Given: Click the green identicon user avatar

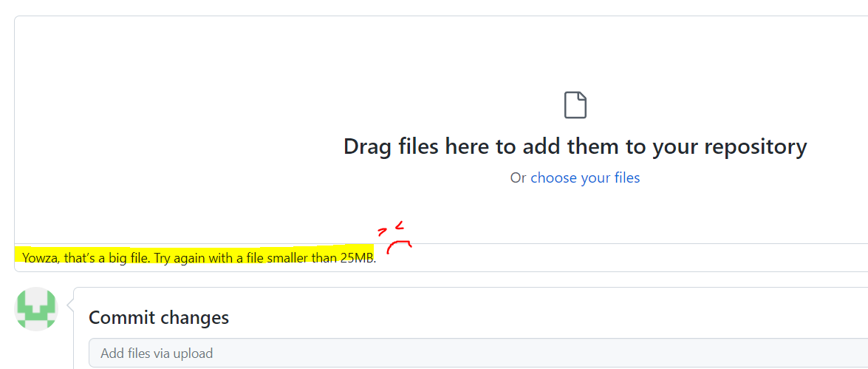Looking at the screenshot, I should point(36,308).
